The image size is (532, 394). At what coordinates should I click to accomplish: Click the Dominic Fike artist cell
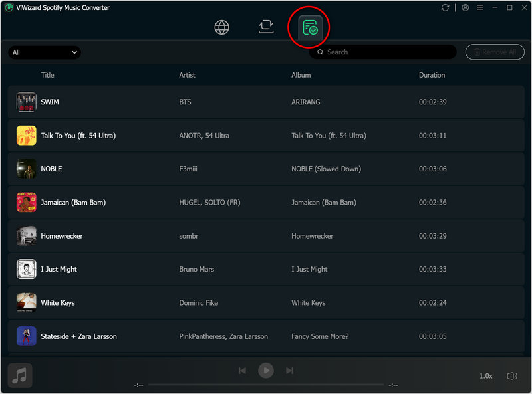tap(198, 303)
